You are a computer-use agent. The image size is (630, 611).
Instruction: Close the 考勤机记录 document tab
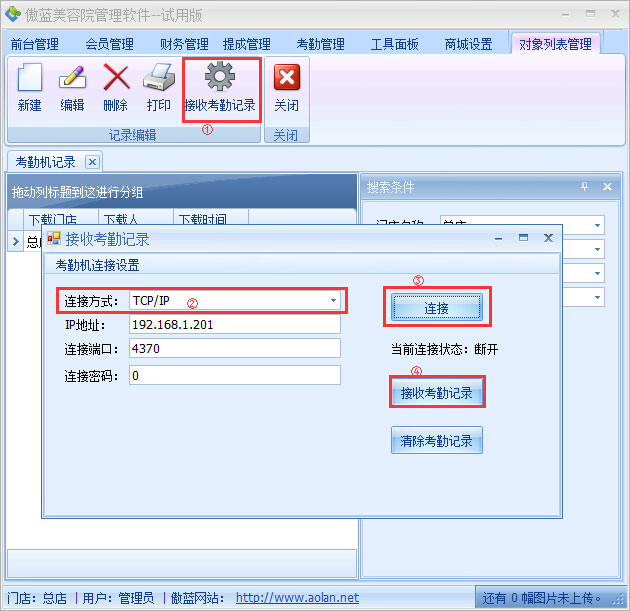(x=92, y=162)
